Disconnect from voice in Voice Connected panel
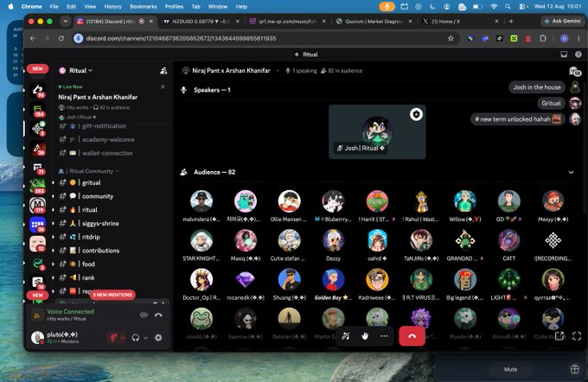588x382 pixels. click(x=158, y=315)
